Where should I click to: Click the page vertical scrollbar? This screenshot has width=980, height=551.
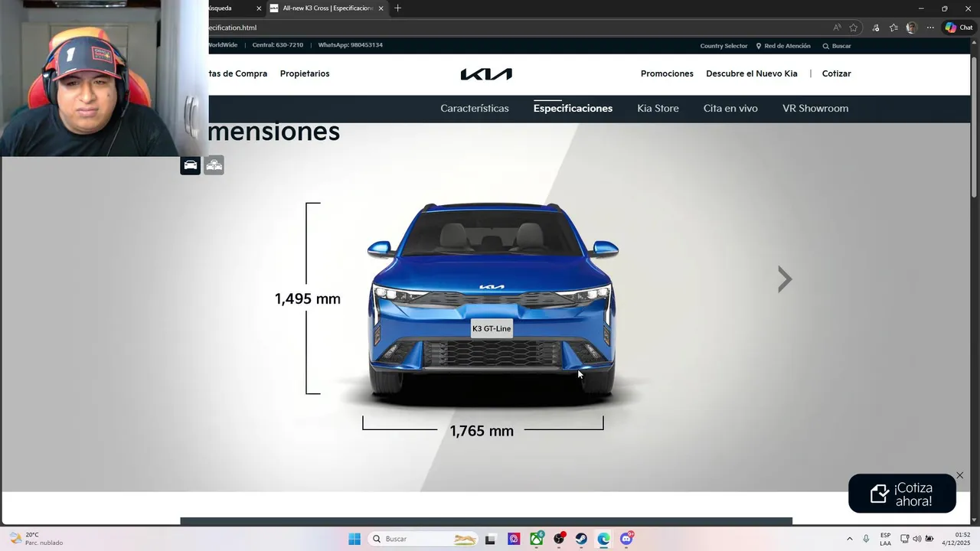point(975,127)
